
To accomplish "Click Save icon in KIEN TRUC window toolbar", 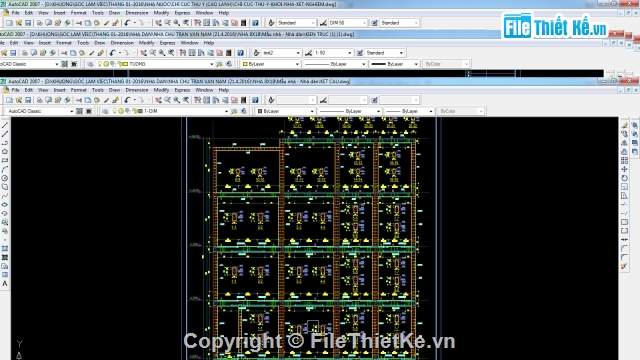I will coord(13,53).
